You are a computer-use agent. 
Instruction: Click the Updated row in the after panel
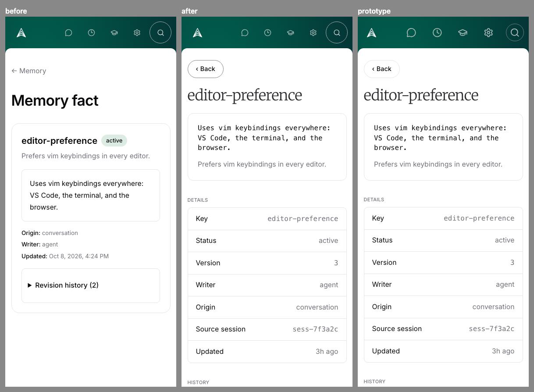(x=267, y=352)
